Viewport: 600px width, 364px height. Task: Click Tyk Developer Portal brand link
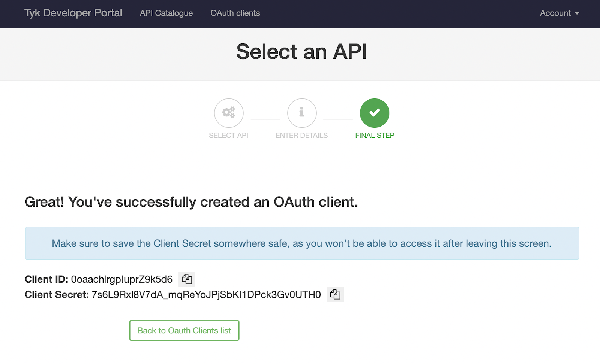[73, 13]
